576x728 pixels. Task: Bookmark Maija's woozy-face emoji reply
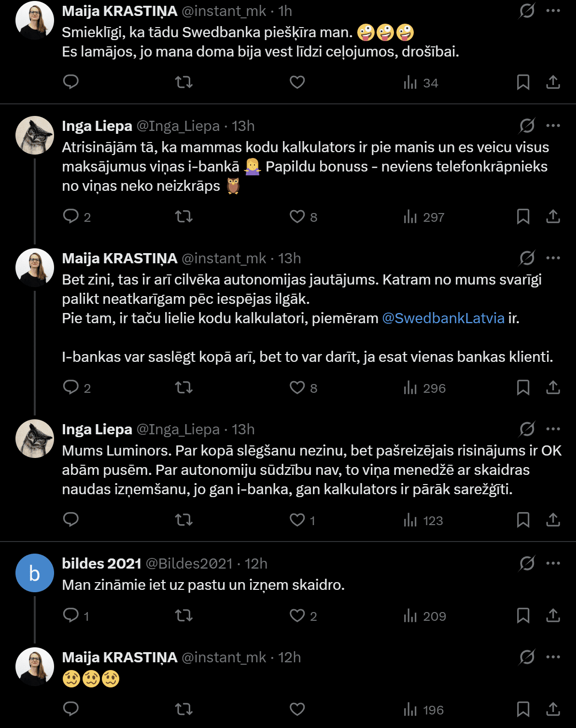point(523,709)
